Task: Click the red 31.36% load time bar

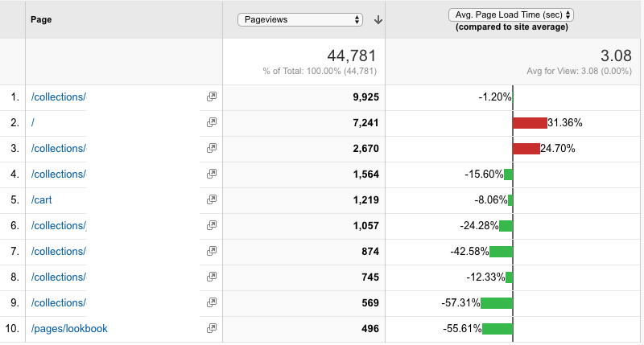Action: pyautogui.click(x=530, y=123)
